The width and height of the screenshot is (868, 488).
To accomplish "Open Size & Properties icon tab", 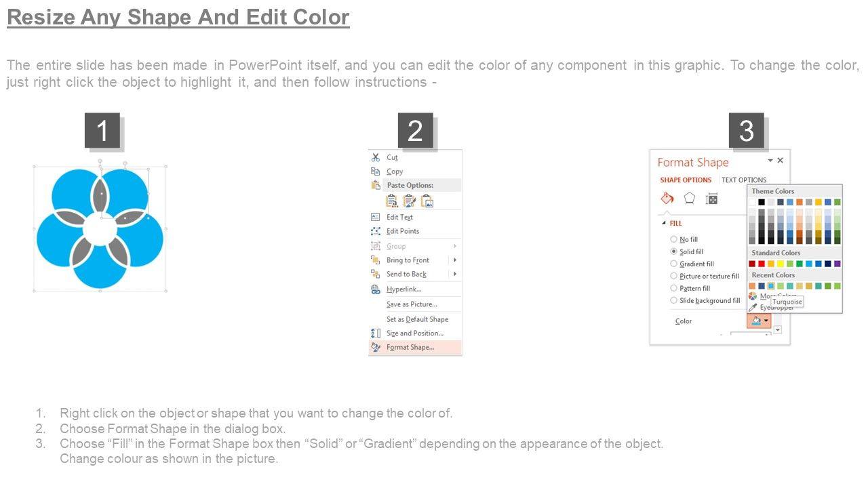I will (x=711, y=199).
